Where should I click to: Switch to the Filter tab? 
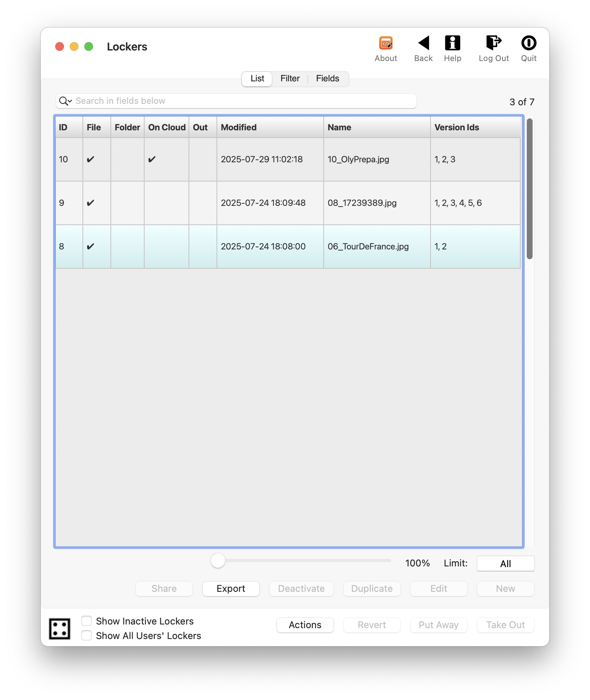click(290, 78)
